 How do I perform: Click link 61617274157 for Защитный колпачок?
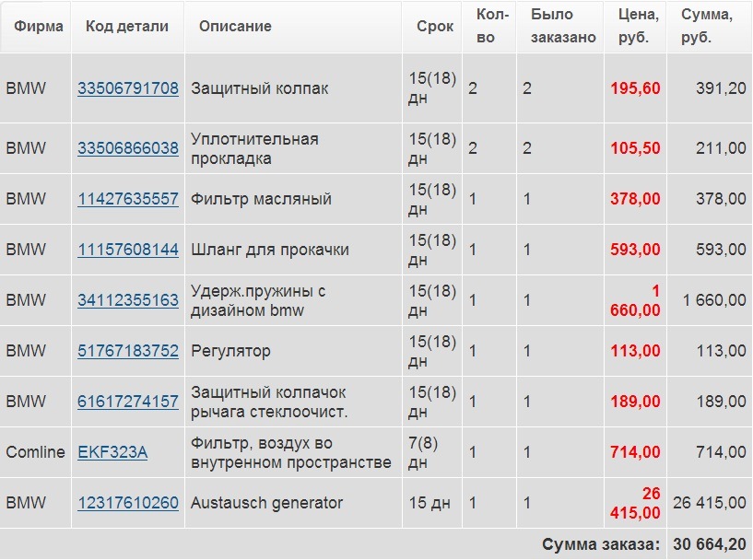tap(129, 402)
